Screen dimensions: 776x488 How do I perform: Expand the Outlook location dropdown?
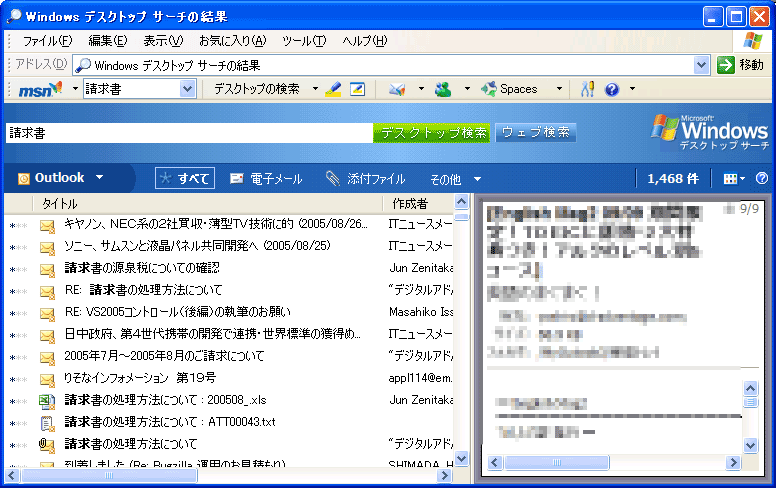coord(99,178)
